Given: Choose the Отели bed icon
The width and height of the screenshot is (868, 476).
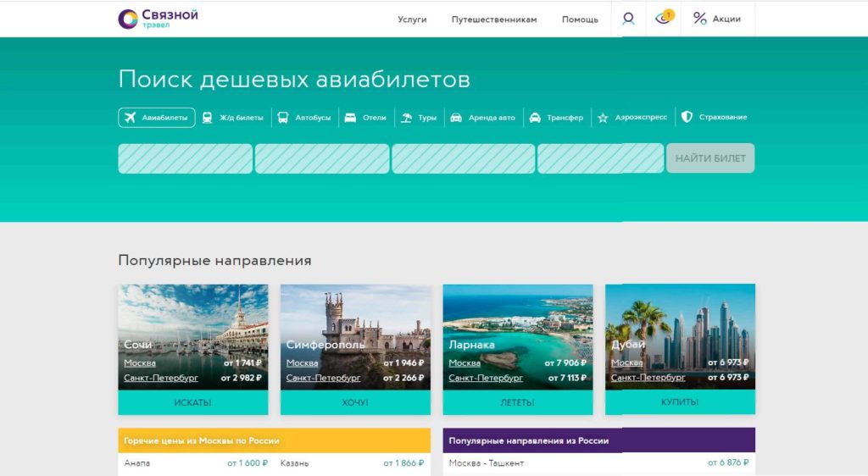Looking at the screenshot, I should point(350,118).
